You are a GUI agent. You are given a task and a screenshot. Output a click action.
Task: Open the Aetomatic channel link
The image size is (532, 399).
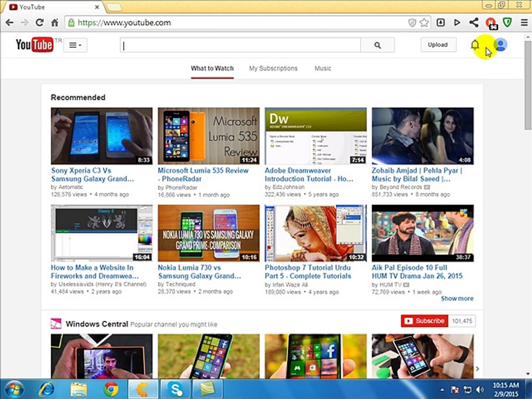(70, 187)
